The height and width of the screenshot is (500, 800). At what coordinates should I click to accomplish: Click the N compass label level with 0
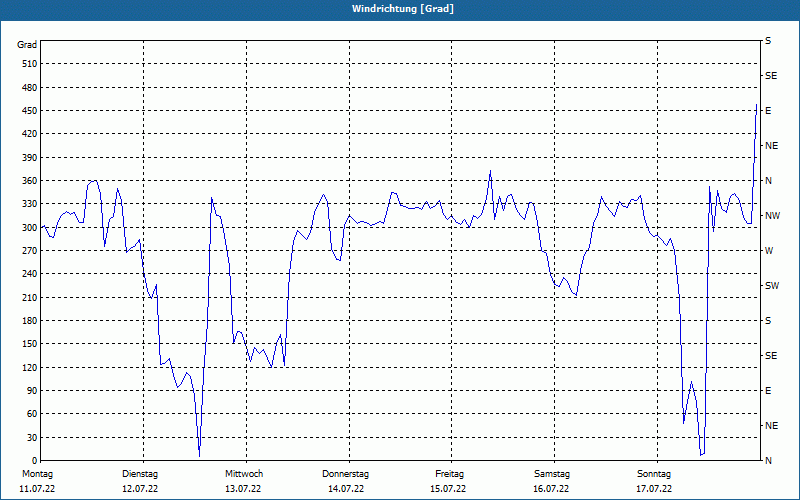tap(768, 461)
